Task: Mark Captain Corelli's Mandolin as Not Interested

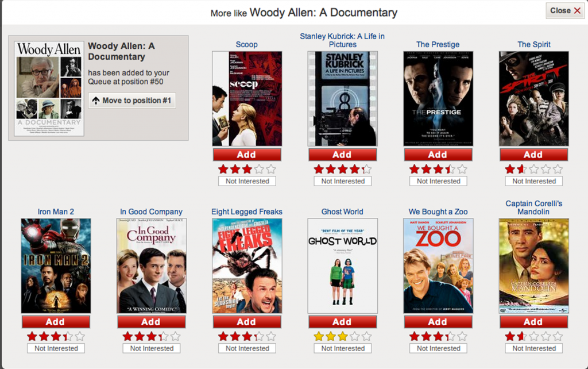Action: point(534,348)
